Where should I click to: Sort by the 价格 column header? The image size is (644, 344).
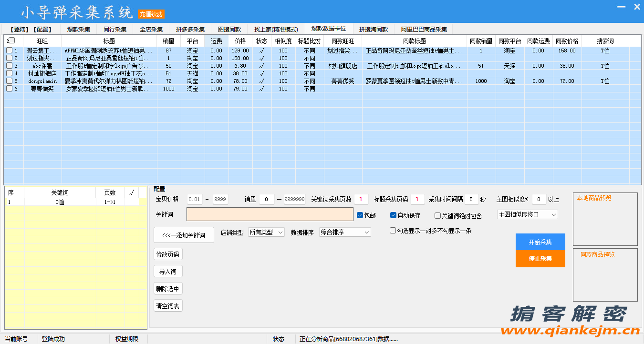click(x=240, y=41)
